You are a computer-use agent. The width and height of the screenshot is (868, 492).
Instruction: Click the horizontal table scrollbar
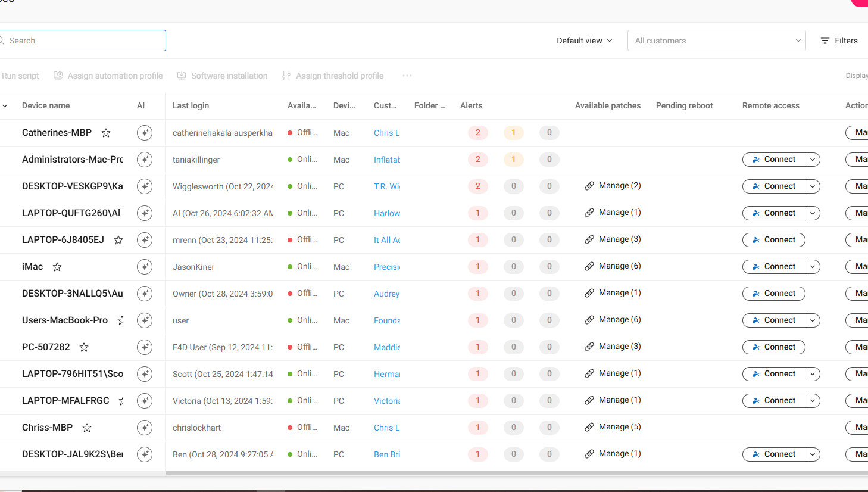pos(516,473)
